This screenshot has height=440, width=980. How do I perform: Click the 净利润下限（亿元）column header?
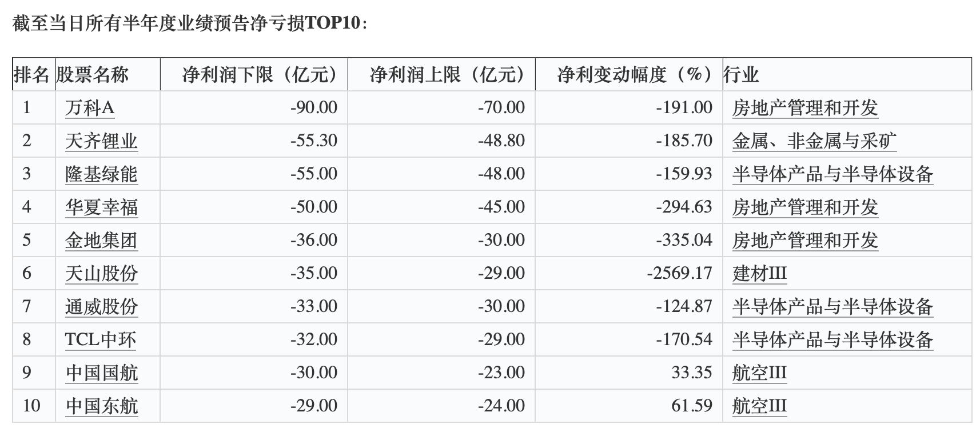[260, 74]
